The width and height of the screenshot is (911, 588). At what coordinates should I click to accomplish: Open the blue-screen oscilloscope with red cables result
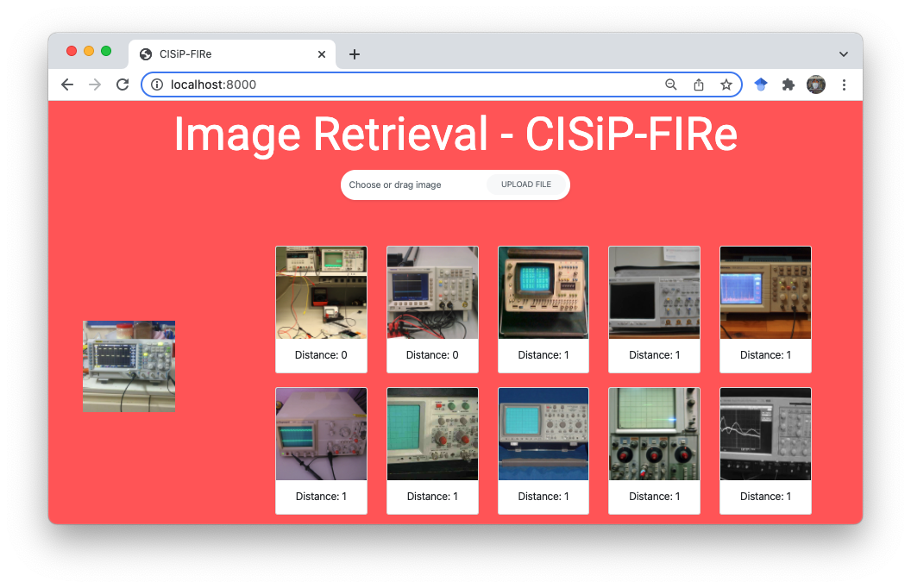point(432,310)
